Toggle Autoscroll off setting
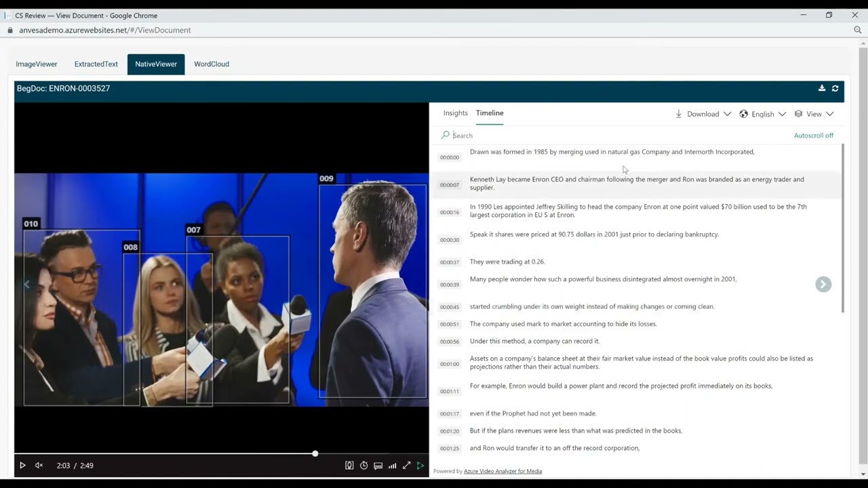 (813, 136)
